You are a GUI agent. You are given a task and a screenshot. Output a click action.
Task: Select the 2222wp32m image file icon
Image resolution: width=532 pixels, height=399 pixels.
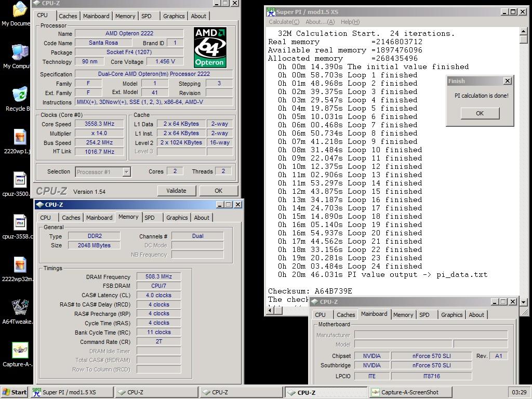(20, 265)
